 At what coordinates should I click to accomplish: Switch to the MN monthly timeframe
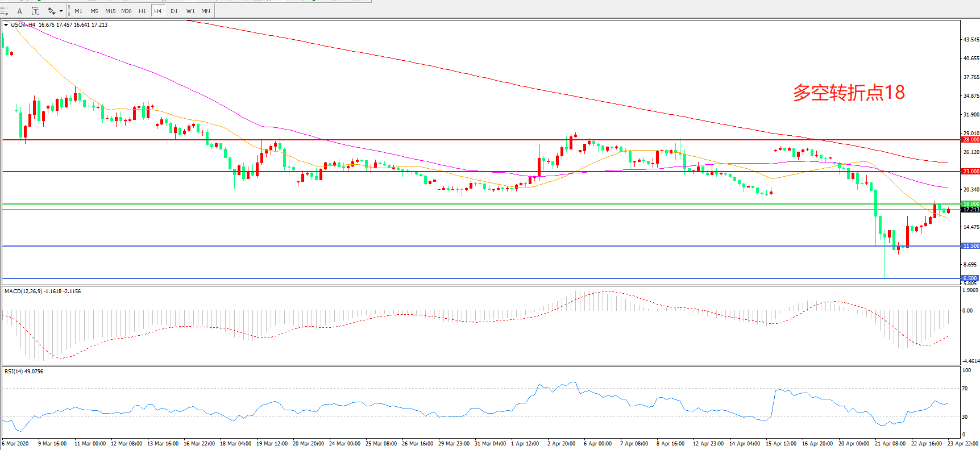tap(206, 11)
